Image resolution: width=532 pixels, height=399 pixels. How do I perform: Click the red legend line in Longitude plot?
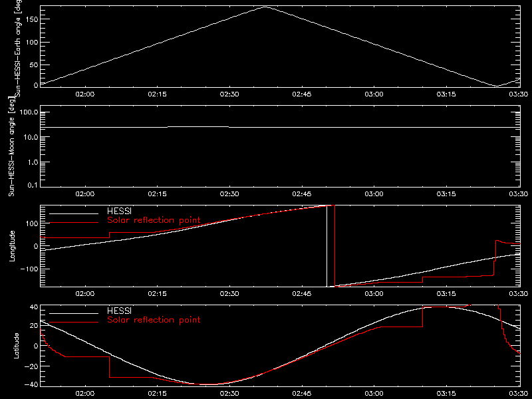(x=74, y=223)
